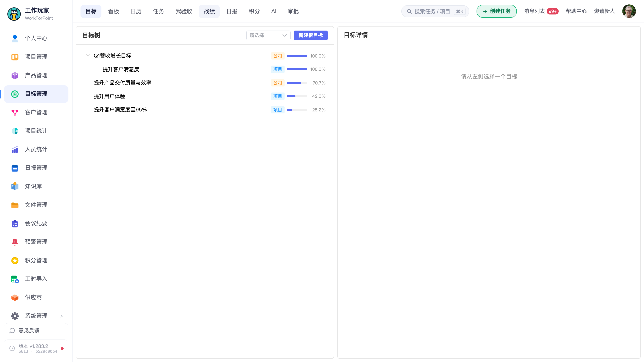
Task: Click the 系统管理 gear icon
Action: coord(15,316)
